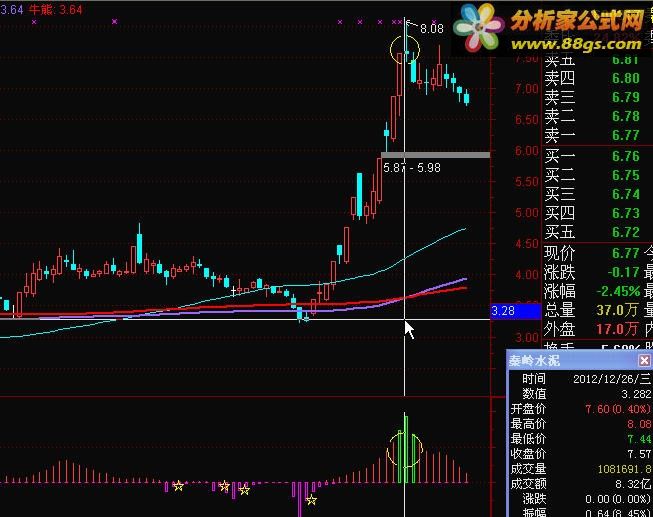The width and height of the screenshot is (653, 517).
Task: Select the 买四 price 6.73
Action: (626, 213)
